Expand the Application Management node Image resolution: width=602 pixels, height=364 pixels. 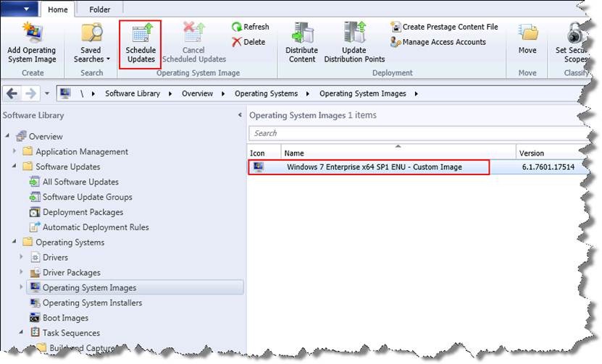point(14,151)
